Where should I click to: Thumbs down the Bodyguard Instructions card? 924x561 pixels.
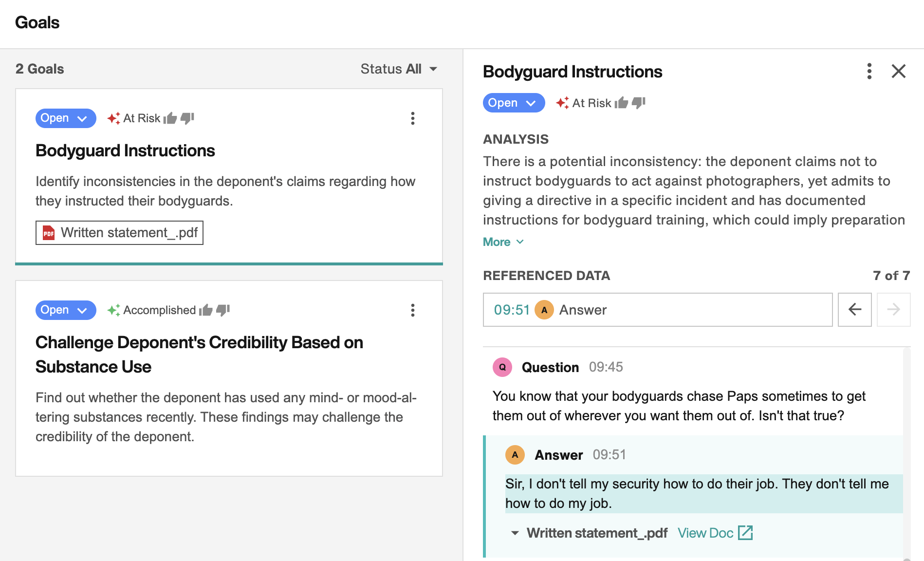[187, 118]
